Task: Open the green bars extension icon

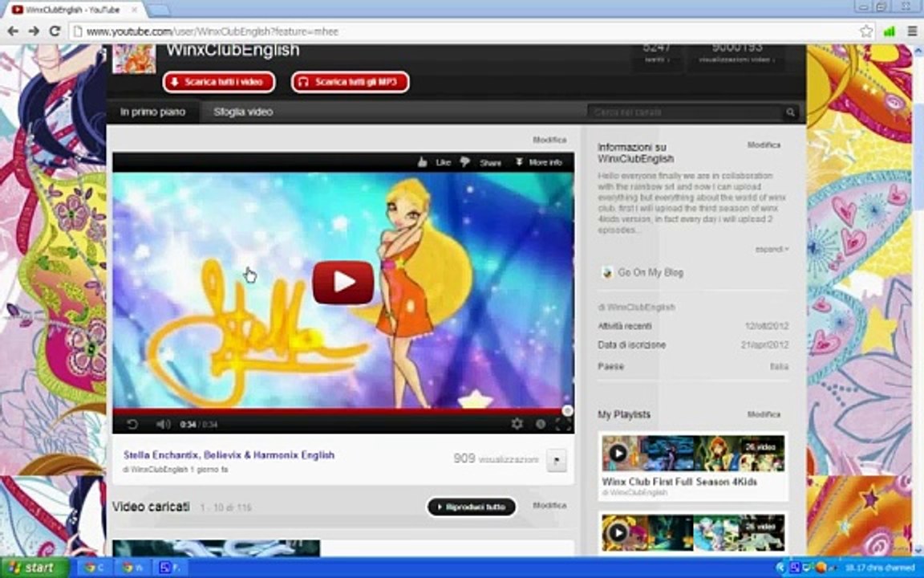Action: (890, 31)
